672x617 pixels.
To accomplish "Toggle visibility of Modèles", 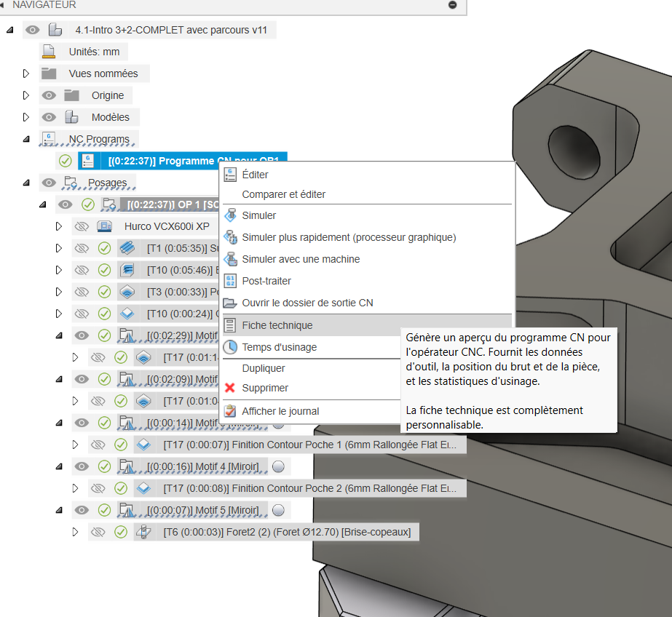I will click(x=49, y=117).
